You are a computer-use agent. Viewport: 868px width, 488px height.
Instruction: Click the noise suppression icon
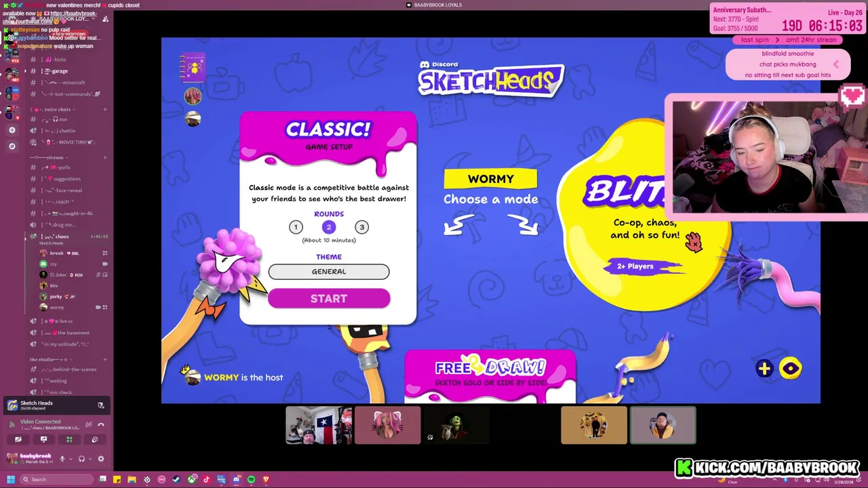(x=89, y=424)
